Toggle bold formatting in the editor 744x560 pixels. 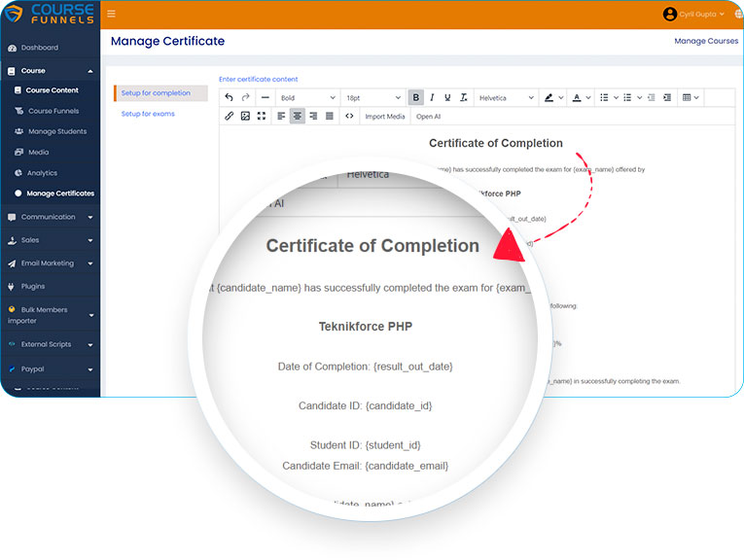pos(416,98)
